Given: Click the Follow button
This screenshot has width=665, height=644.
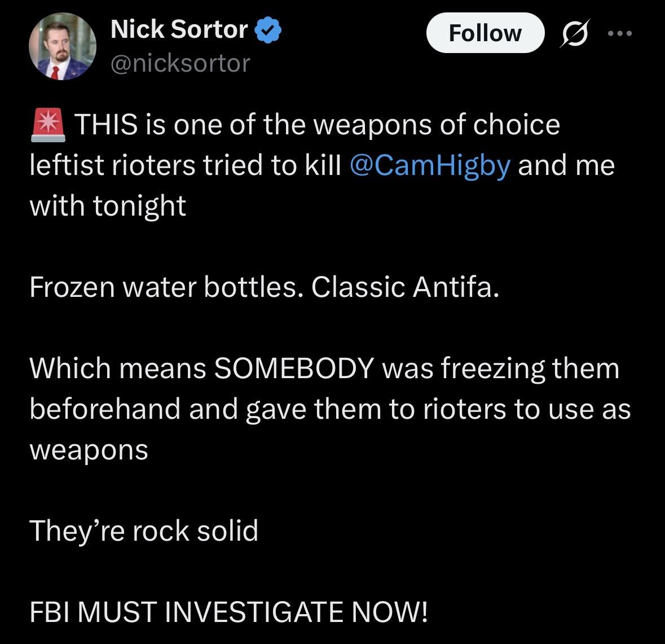Looking at the screenshot, I should pyautogui.click(x=485, y=33).
